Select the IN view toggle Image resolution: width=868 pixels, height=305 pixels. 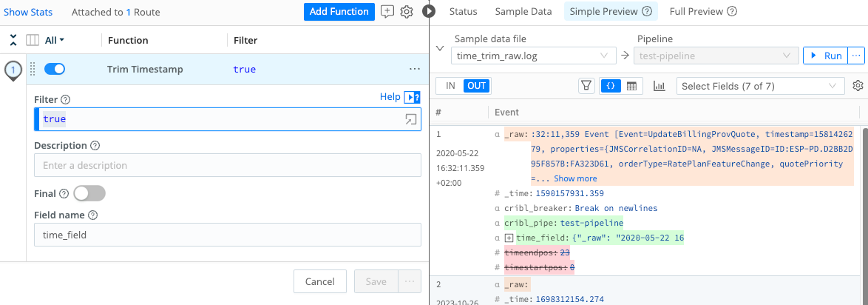[x=450, y=86]
